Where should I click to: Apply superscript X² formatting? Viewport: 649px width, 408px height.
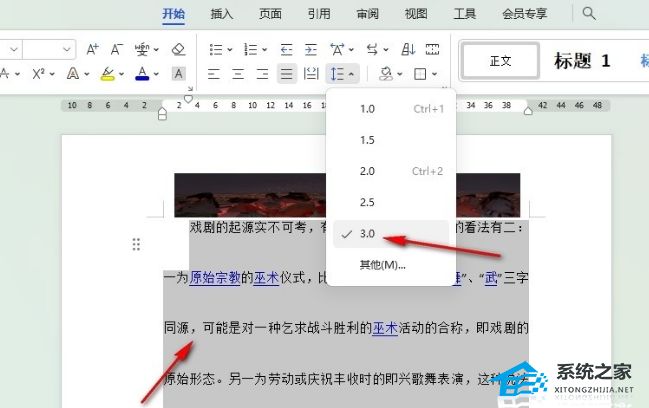pyautogui.click(x=38, y=74)
